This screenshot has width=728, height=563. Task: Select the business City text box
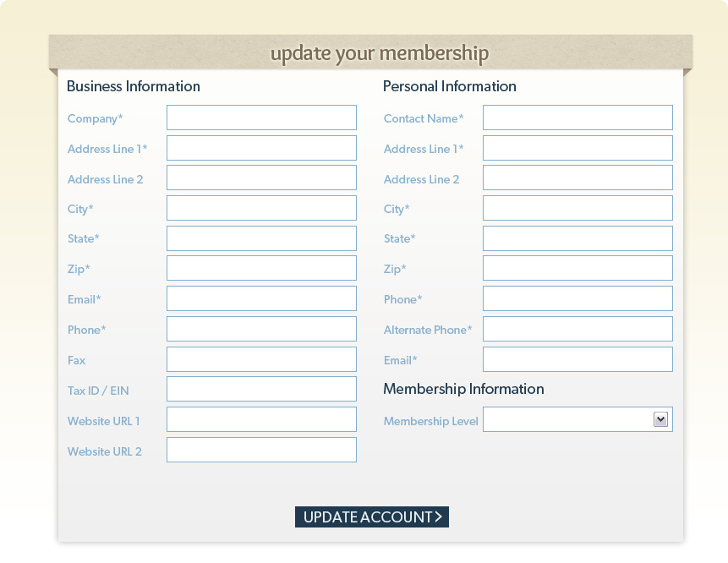pyautogui.click(x=261, y=208)
